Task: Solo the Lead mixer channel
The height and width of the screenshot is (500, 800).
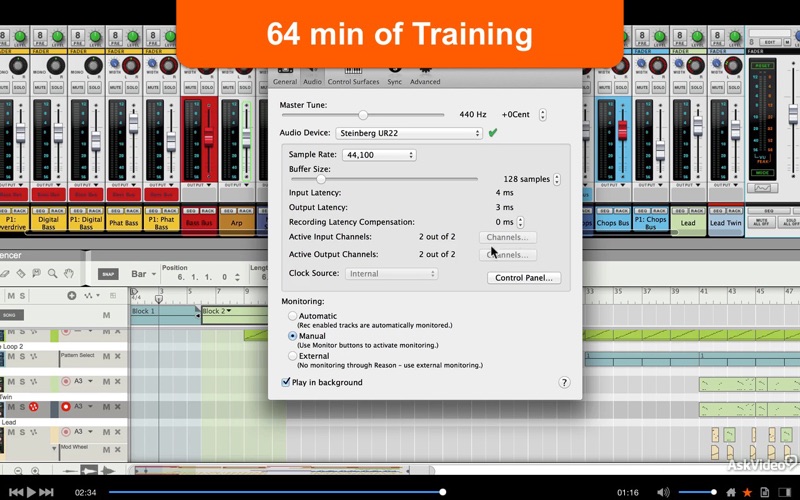Action: pos(696,88)
